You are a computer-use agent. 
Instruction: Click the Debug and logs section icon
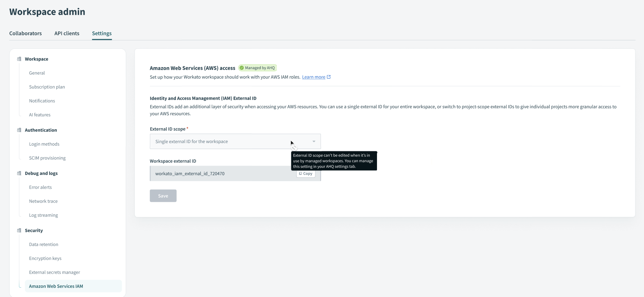[x=19, y=173]
